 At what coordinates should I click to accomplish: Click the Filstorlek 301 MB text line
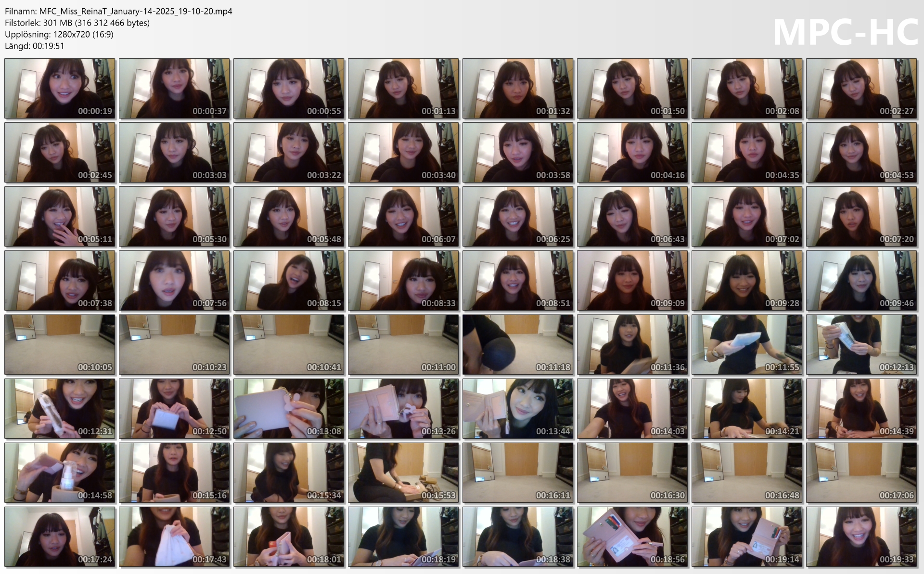point(77,23)
